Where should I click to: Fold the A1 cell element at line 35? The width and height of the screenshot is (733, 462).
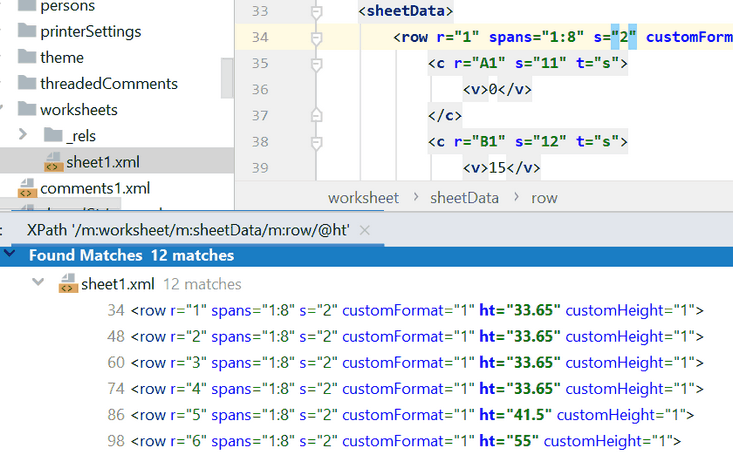[x=317, y=65]
